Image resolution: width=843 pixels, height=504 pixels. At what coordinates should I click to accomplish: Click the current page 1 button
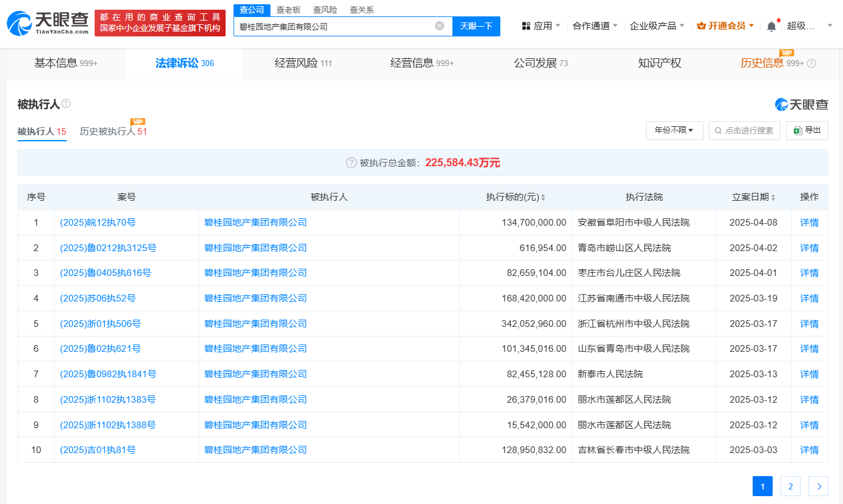pos(762,486)
